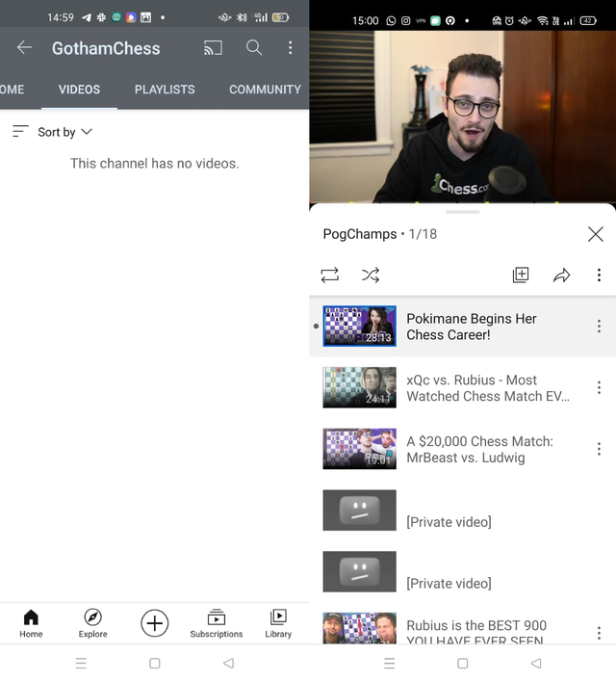The image size is (616, 682).
Task: Tap 'Pokimane Begins Her Chess Career!' title
Action: 472,327
